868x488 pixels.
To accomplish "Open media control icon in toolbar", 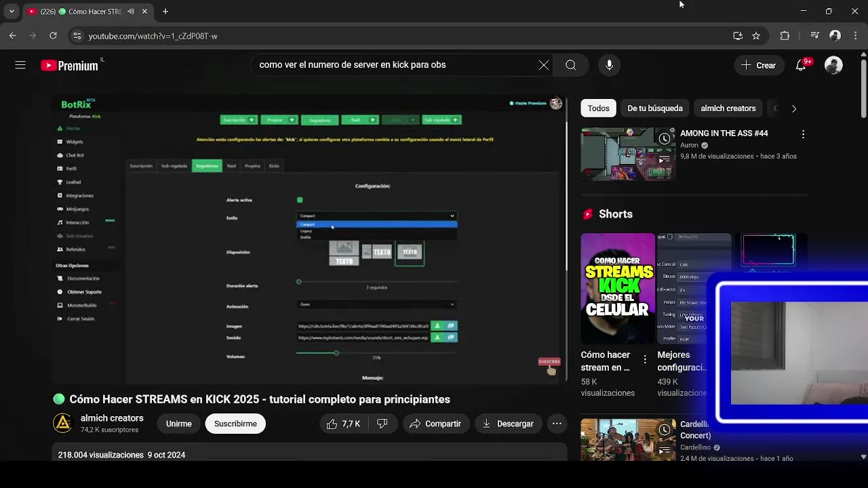I will (815, 36).
